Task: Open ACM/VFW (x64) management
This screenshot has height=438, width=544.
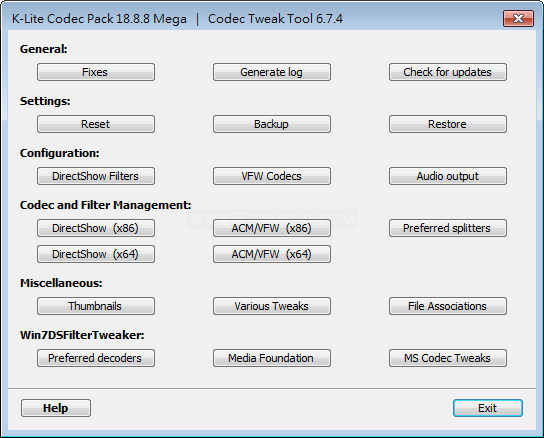Action: (x=272, y=254)
